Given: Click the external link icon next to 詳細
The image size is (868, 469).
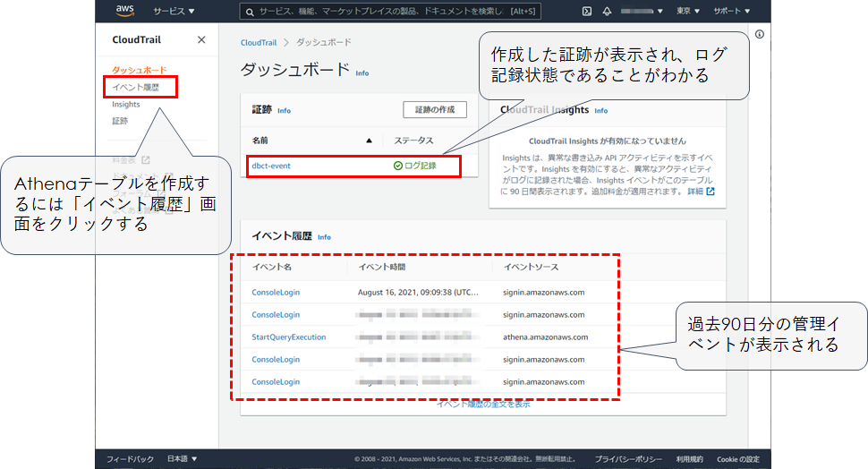Looking at the screenshot, I should [x=711, y=192].
